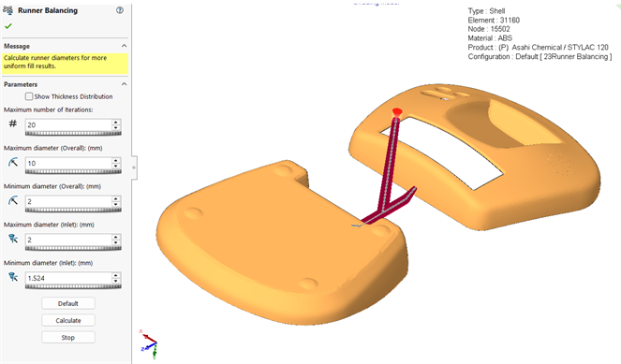Screen dimensions: 621x364
Task: Click the minimum overall diameter field
Action: click(x=69, y=201)
